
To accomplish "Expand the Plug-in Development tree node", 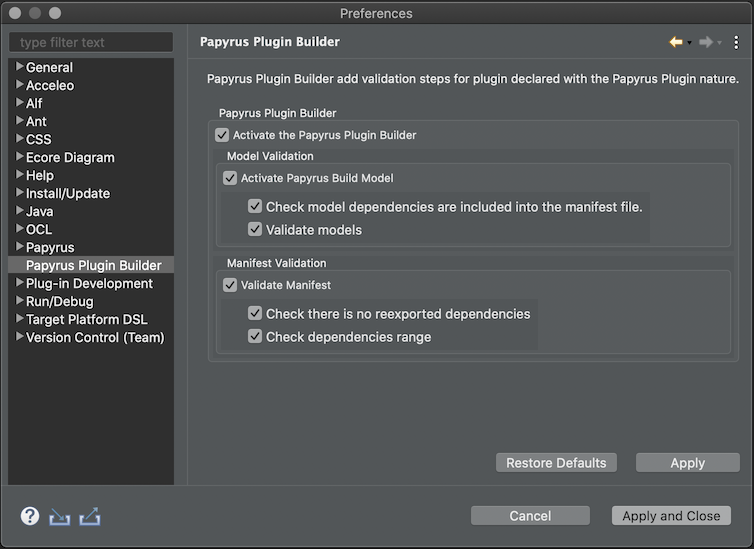I will point(20,283).
